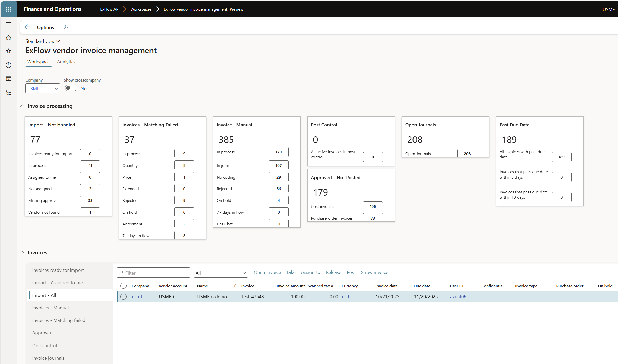Expand the navigation pane hamburger icon

pos(8,24)
